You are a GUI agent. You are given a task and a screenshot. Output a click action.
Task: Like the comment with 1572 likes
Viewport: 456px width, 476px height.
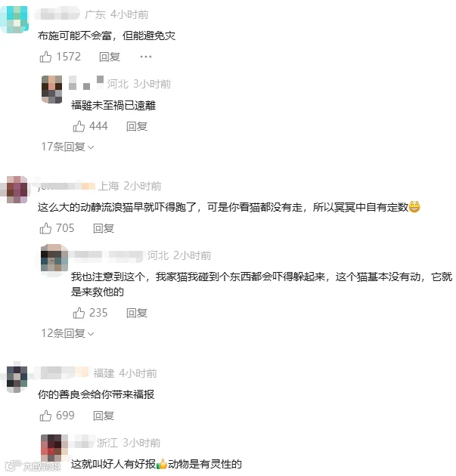coord(45,57)
